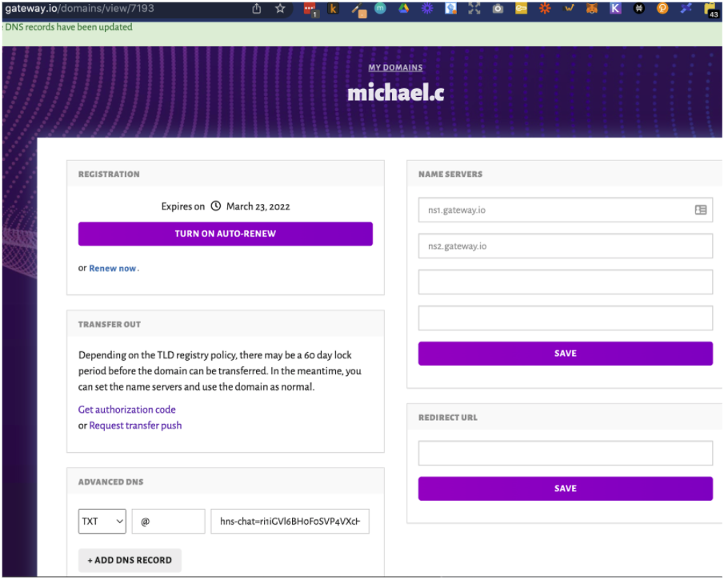The width and height of the screenshot is (728, 580).
Task: Click the ns2.gateway.io name server field
Action: click(565, 246)
